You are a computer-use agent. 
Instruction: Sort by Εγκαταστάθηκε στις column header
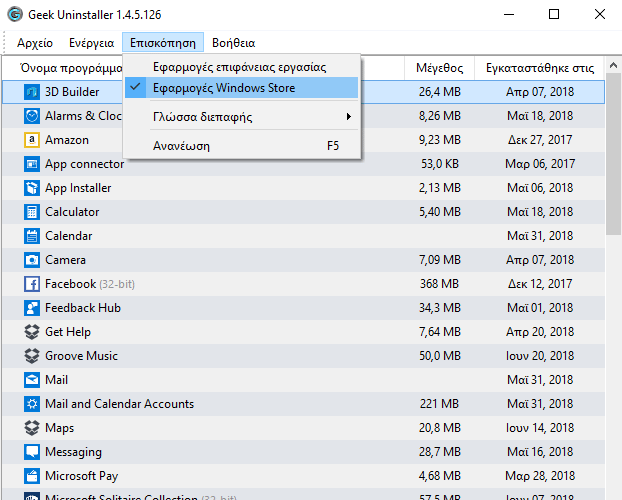pos(540,68)
